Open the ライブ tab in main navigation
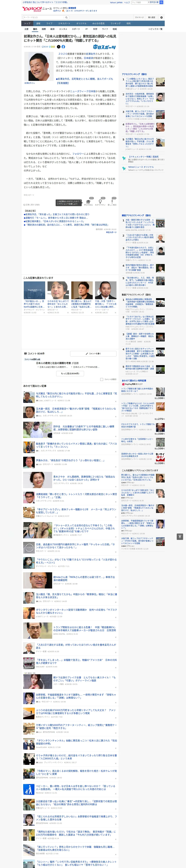This screenshot has width=186, height=868. [x=49, y=24]
